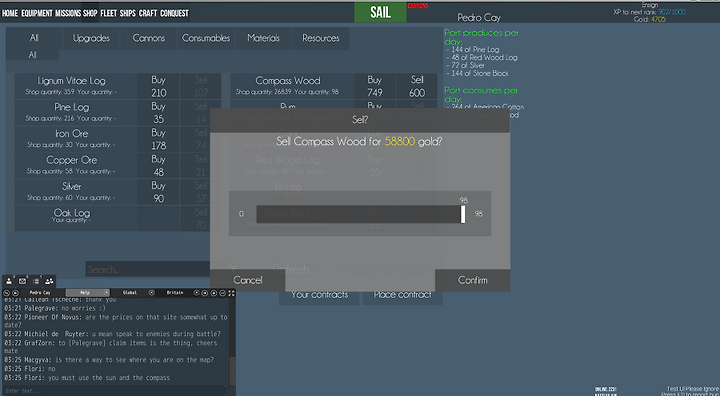
Task: Open SHOP menu
Action: click(x=90, y=13)
